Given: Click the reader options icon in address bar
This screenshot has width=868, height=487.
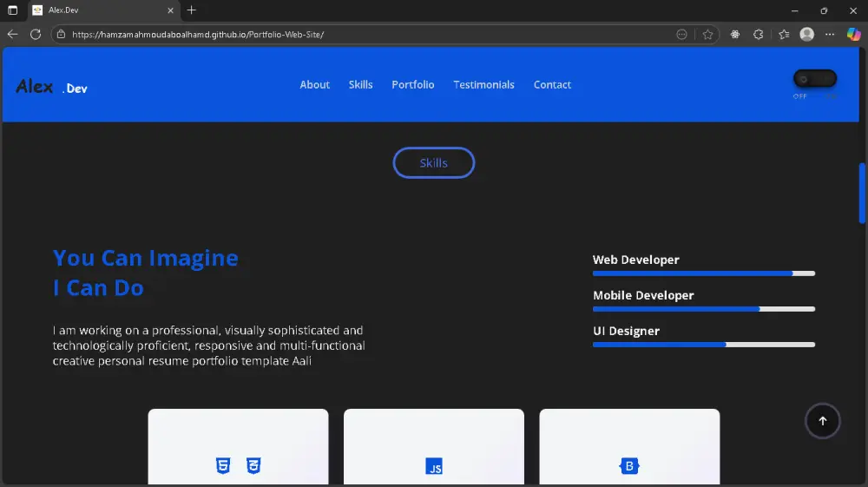Looking at the screenshot, I should 682,35.
